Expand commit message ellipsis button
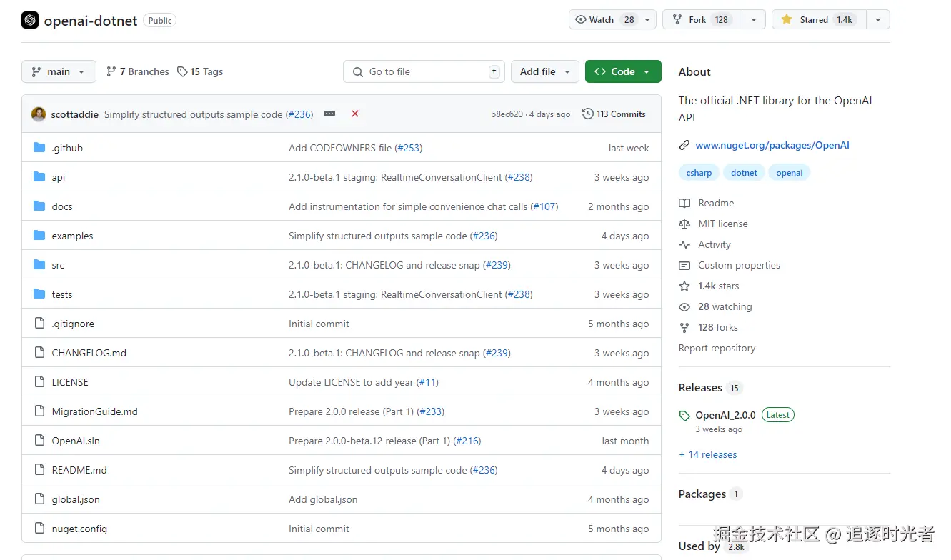Viewport: 951px width, 560px height. tap(329, 114)
